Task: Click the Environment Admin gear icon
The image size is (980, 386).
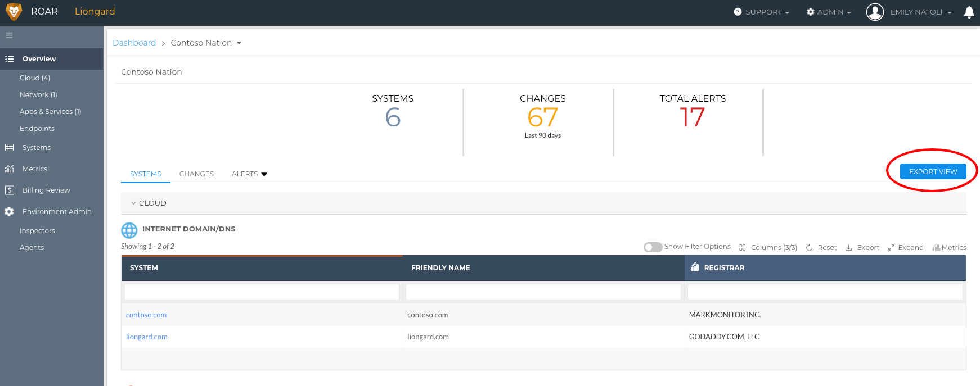Action: (9, 212)
